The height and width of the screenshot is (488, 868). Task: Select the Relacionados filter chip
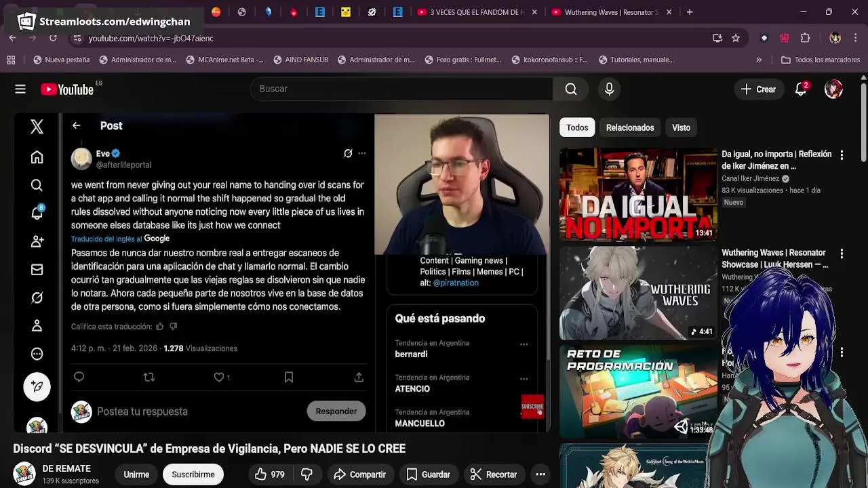630,127
